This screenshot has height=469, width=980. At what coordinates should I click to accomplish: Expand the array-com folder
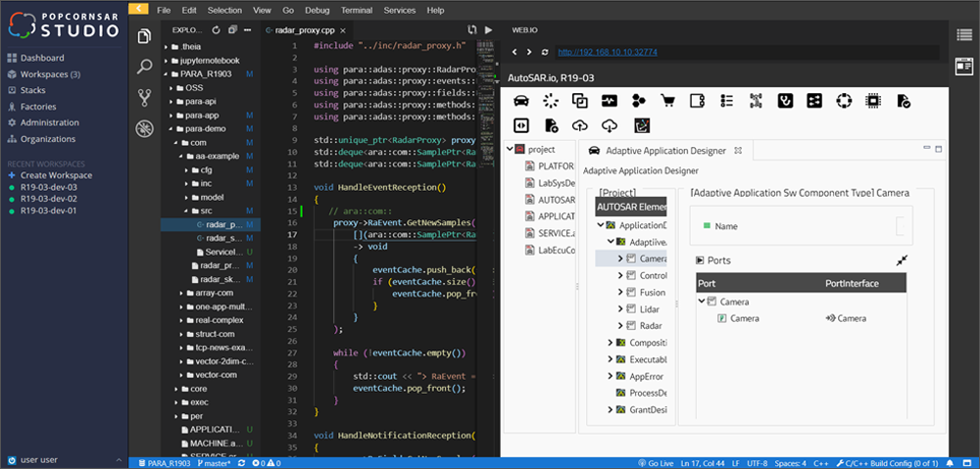(182, 293)
